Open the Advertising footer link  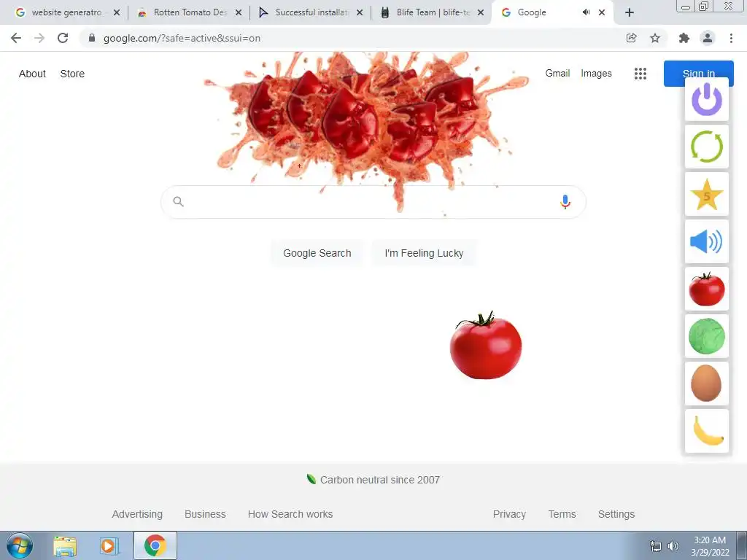point(137,514)
